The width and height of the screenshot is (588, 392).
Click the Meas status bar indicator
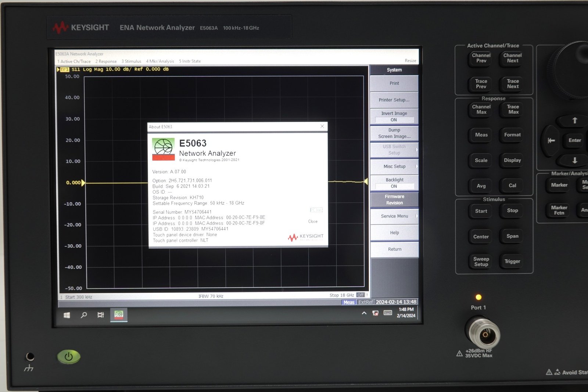pyautogui.click(x=349, y=302)
